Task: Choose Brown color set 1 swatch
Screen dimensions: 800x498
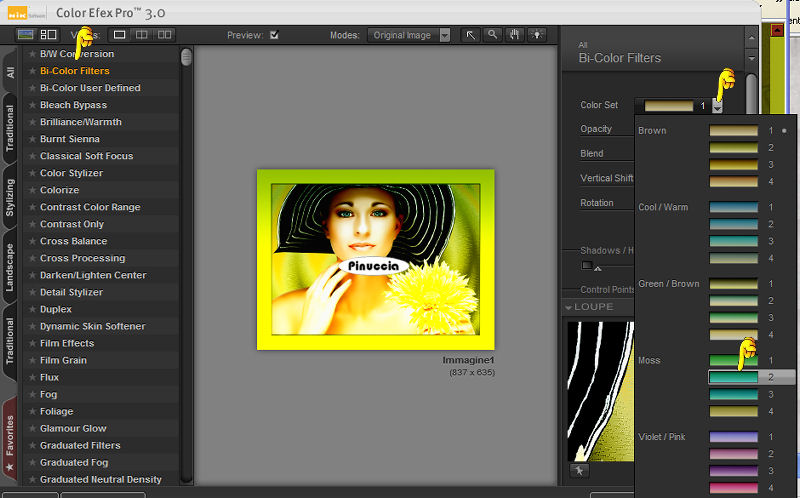Action: coord(734,131)
